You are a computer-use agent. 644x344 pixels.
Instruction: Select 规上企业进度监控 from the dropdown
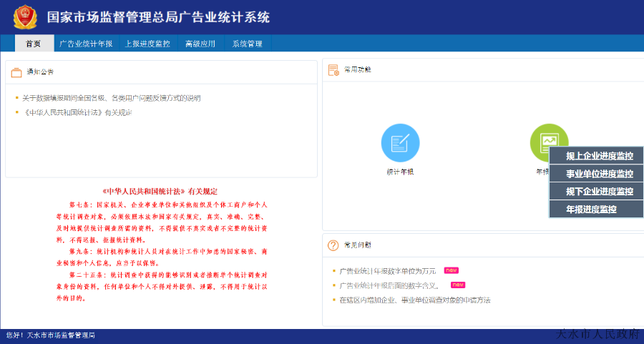599,156
